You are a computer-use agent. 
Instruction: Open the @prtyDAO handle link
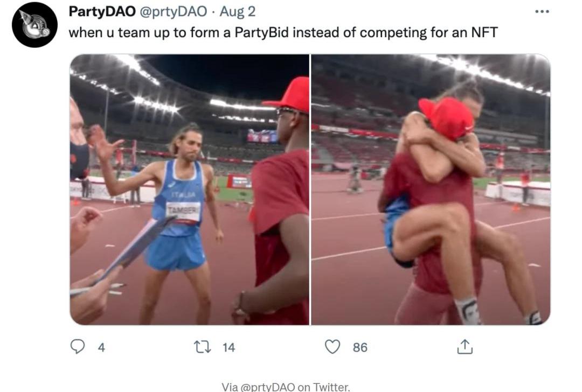click(x=173, y=11)
